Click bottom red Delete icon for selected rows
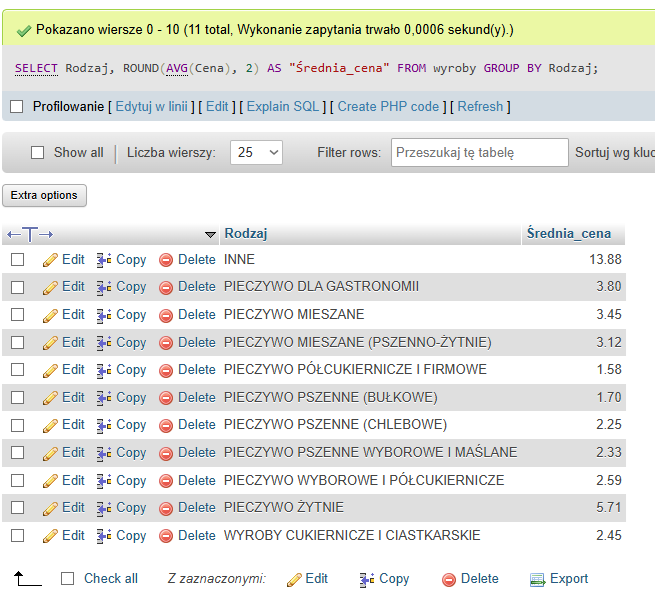Viewport: 655px width, 598px height. click(449, 579)
